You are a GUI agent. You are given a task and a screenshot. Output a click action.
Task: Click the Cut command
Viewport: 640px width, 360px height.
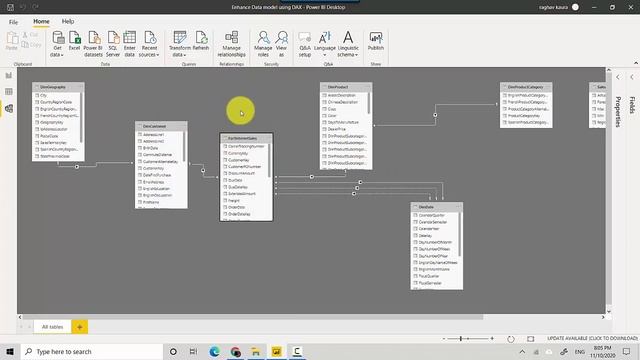click(x=31, y=35)
